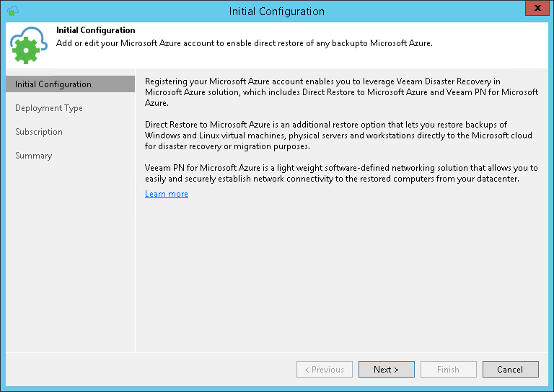This screenshot has width=554, height=392.
Task: Click the bold Initial Configuration header title
Action: pos(96,30)
